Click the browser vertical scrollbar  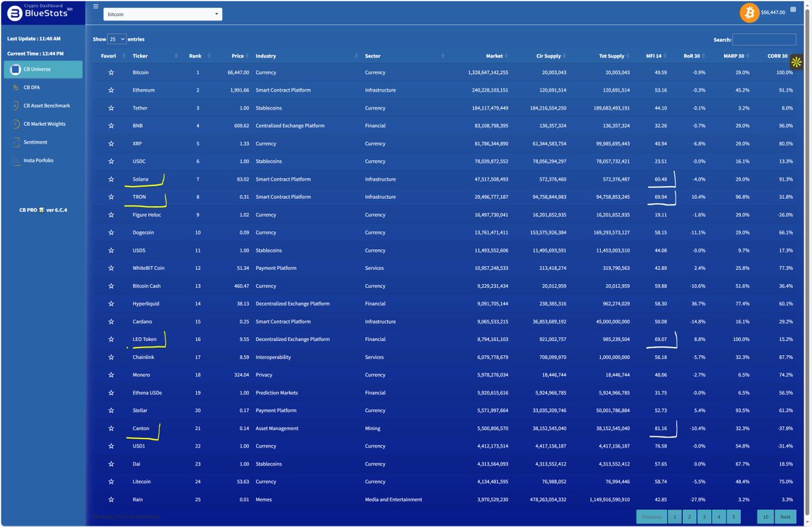[808, 271]
